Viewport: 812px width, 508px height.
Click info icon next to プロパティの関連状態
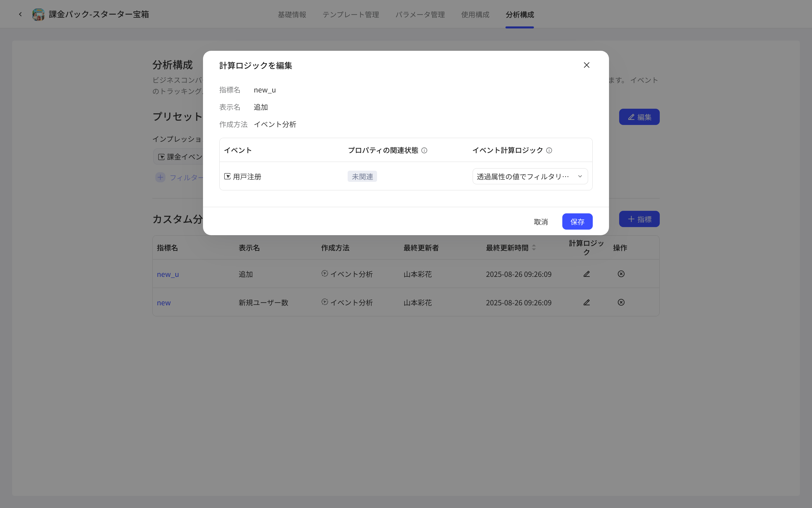[x=424, y=150]
